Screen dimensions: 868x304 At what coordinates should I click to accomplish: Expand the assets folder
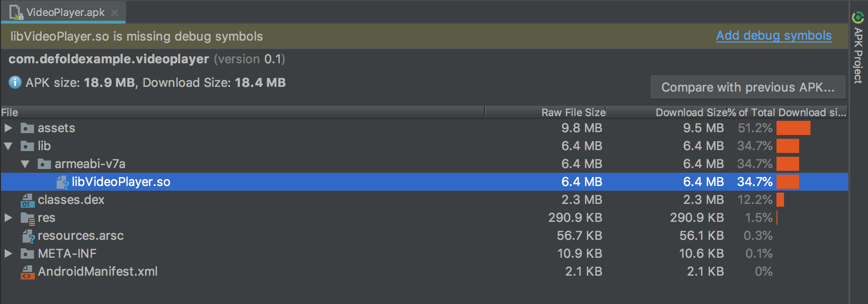coord(8,128)
